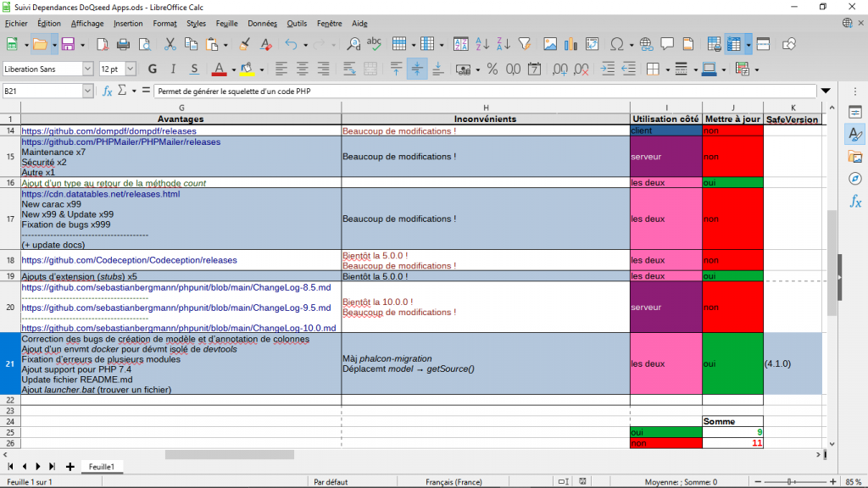This screenshot has width=868, height=488.
Task: Click the Undo arrow icon
Action: (291, 44)
